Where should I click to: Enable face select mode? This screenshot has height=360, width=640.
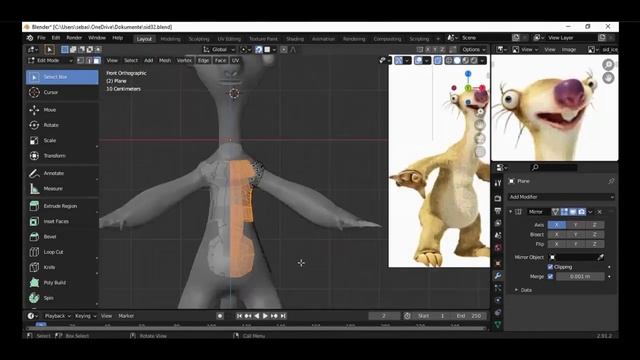(97, 60)
